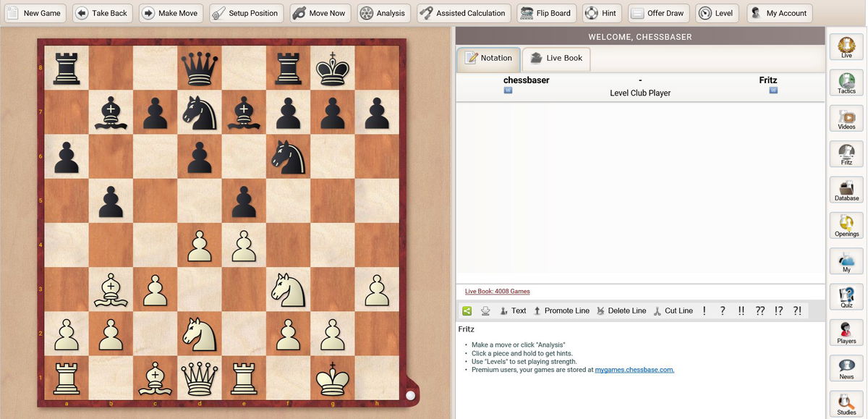Open the Database sidebar icon
The height and width of the screenshot is (419, 868).
(x=846, y=190)
